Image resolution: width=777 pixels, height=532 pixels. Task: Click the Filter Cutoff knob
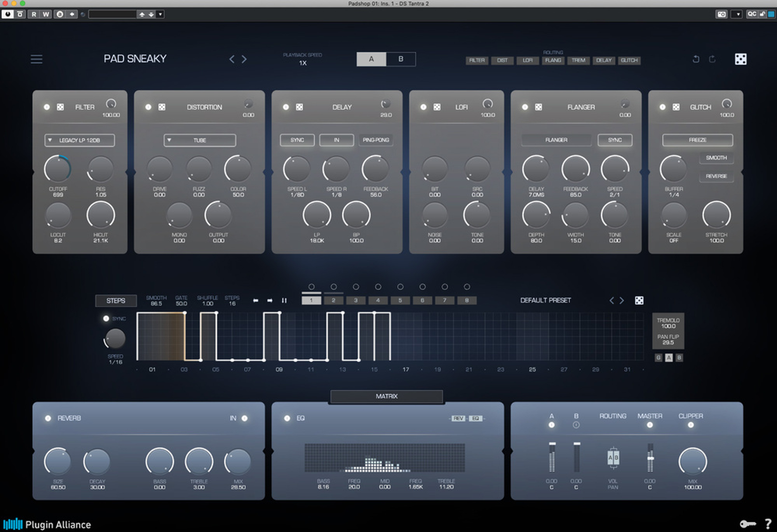coord(57,169)
